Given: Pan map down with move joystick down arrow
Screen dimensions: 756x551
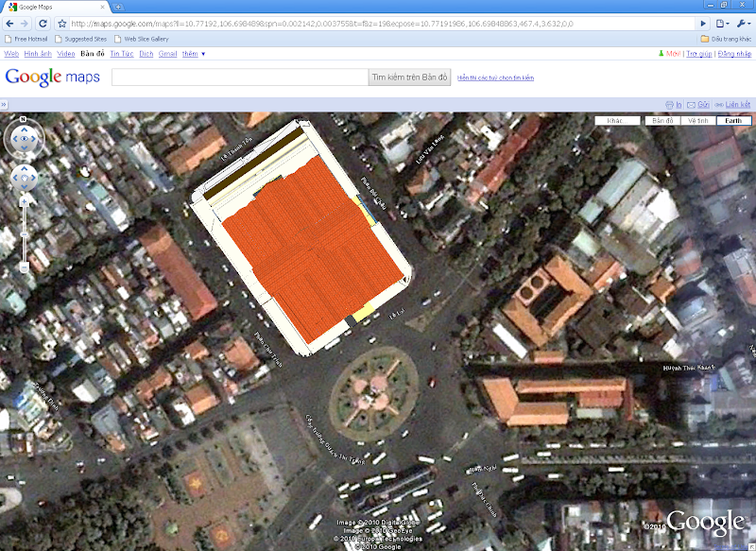Looking at the screenshot, I should click(24, 186).
